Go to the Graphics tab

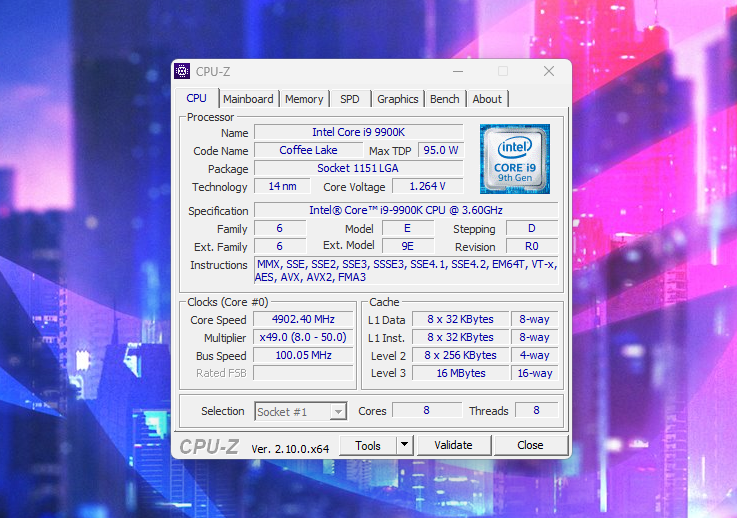tap(398, 99)
